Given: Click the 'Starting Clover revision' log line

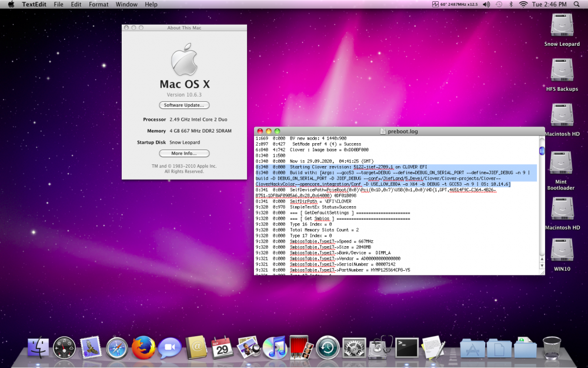Looking at the screenshot, I should (341, 167).
